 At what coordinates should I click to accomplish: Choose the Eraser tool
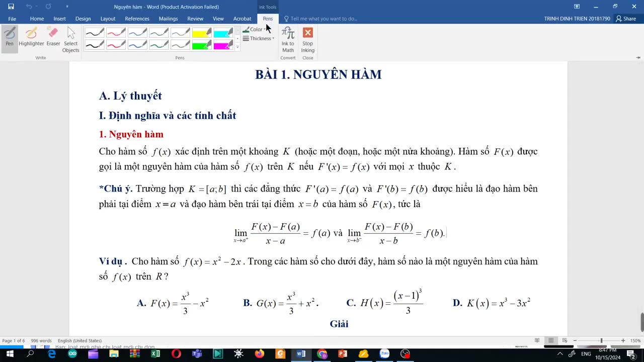(53, 37)
